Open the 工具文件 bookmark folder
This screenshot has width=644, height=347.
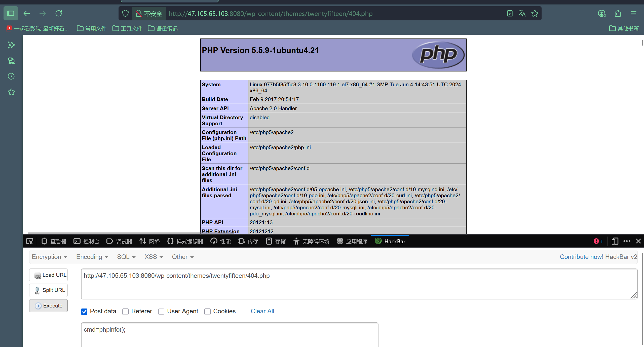click(127, 28)
